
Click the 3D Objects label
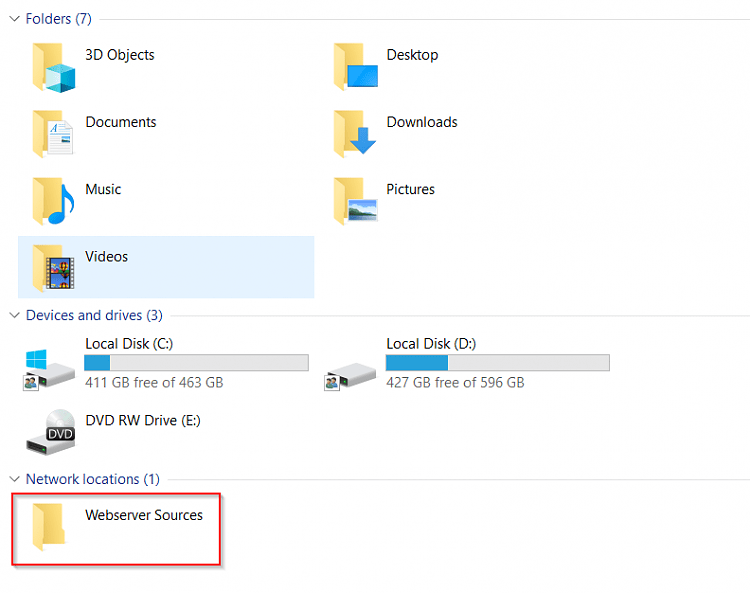[120, 55]
